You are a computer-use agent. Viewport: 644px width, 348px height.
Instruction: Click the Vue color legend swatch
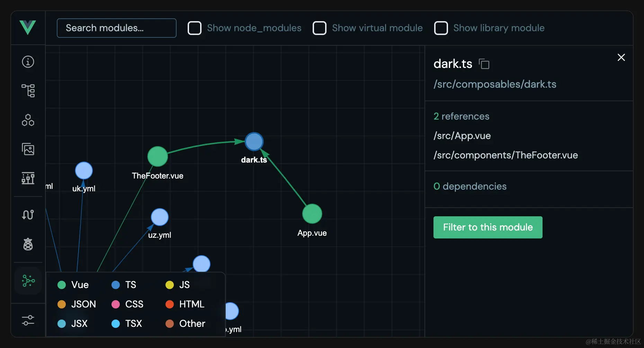click(61, 285)
